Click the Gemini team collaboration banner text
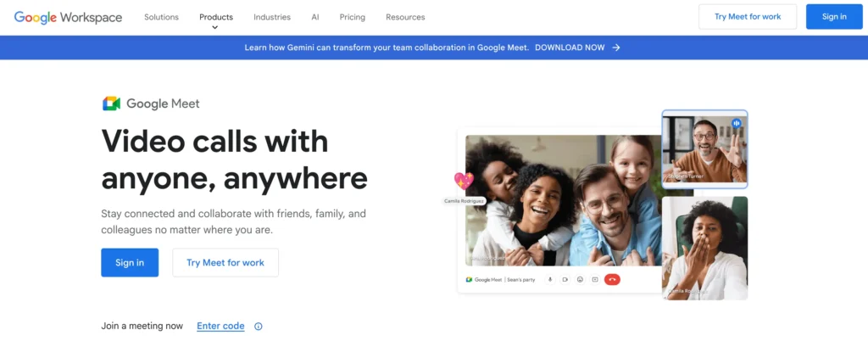The image size is (868, 358). click(387, 48)
